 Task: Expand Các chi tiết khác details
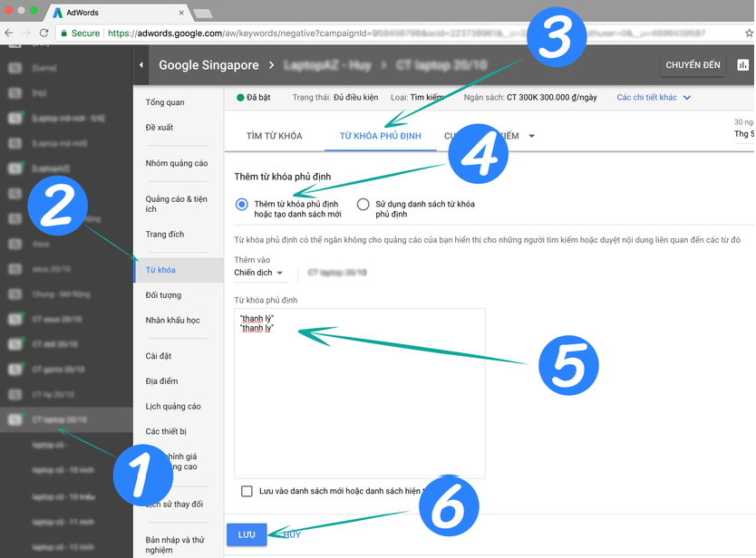[654, 97]
